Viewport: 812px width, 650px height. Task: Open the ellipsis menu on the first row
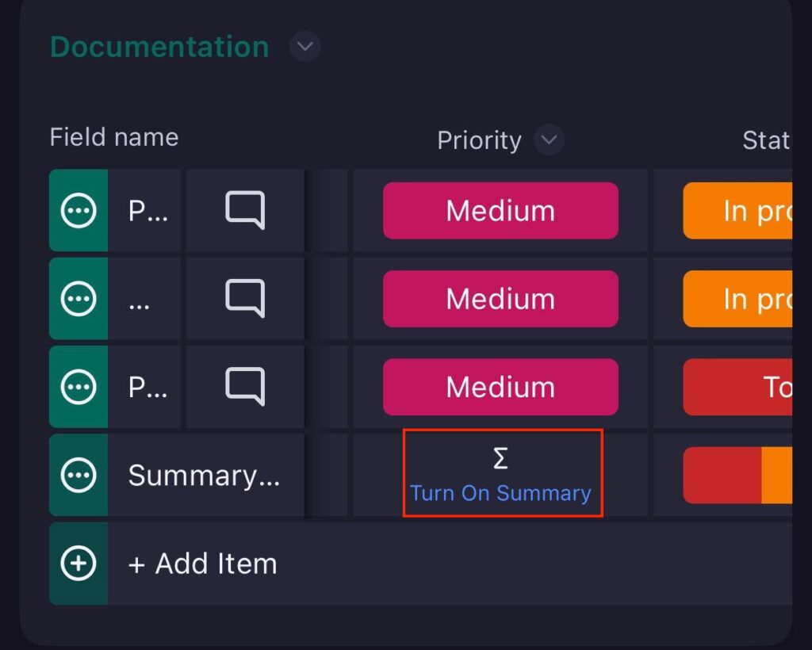tap(77, 211)
